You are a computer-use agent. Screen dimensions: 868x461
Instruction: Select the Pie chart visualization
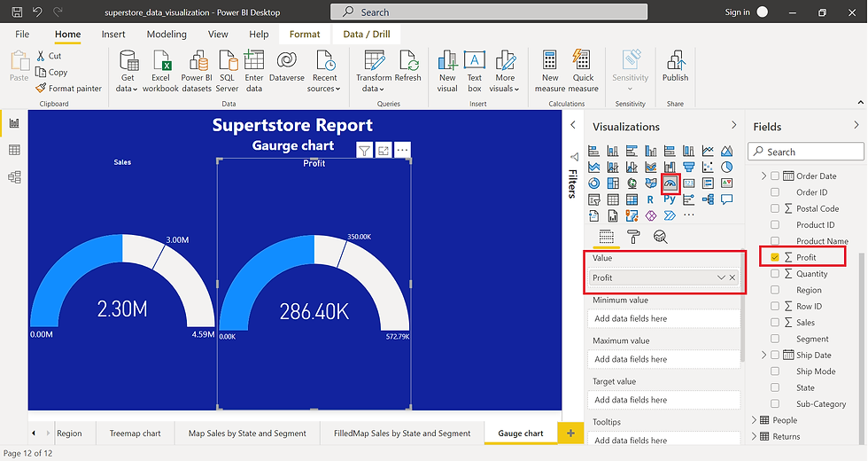pos(727,167)
